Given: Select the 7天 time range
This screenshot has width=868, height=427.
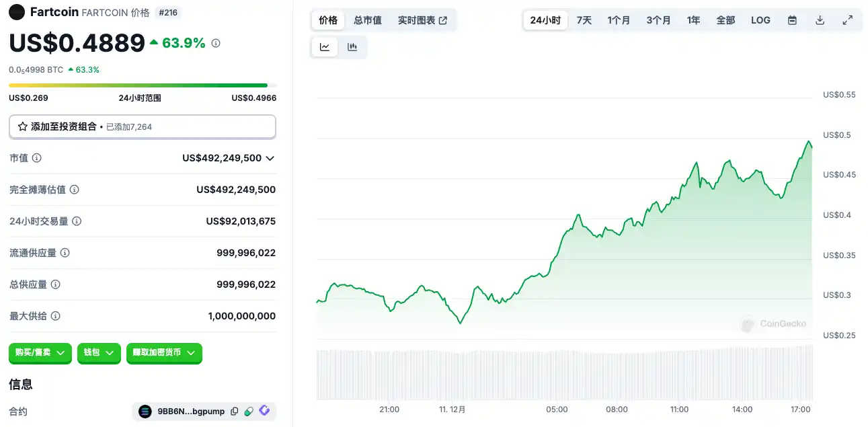Looking at the screenshot, I should [x=584, y=20].
